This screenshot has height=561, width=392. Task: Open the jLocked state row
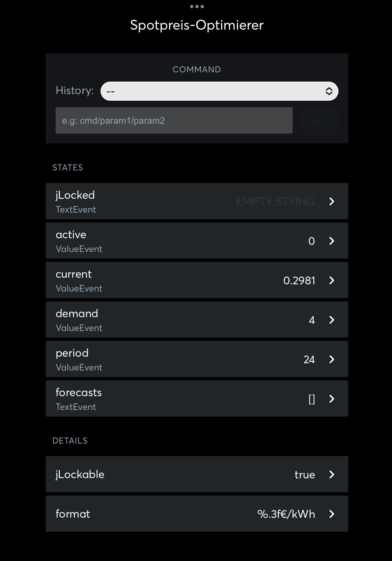(197, 201)
